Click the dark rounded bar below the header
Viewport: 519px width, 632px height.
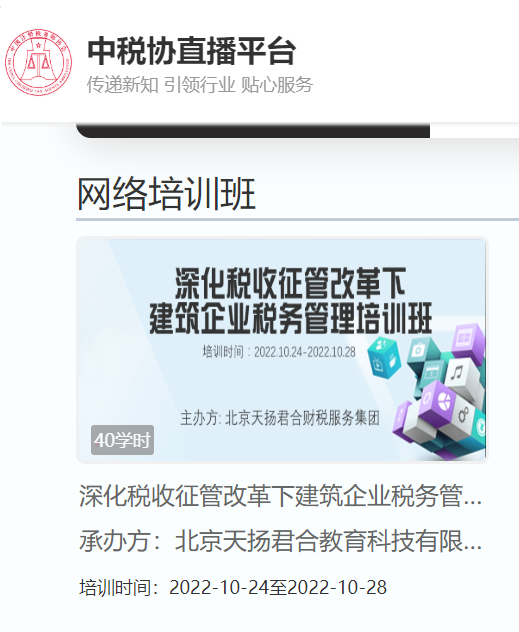click(253, 131)
